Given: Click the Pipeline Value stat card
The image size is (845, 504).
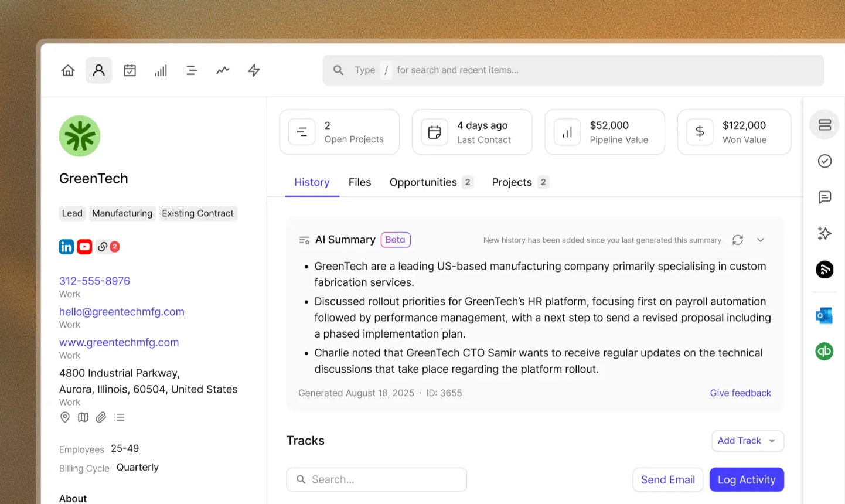Looking at the screenshot, I should pyautogui.click(x=605, y=132).
